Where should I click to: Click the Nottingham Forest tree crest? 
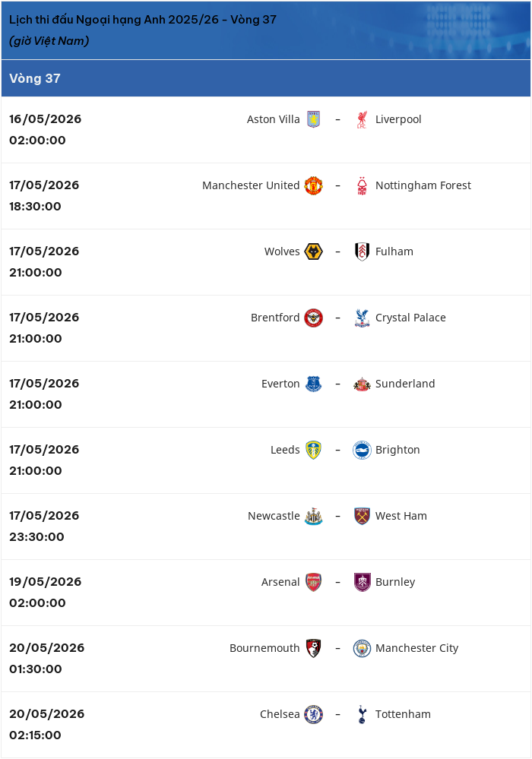(x=362, y=185)
